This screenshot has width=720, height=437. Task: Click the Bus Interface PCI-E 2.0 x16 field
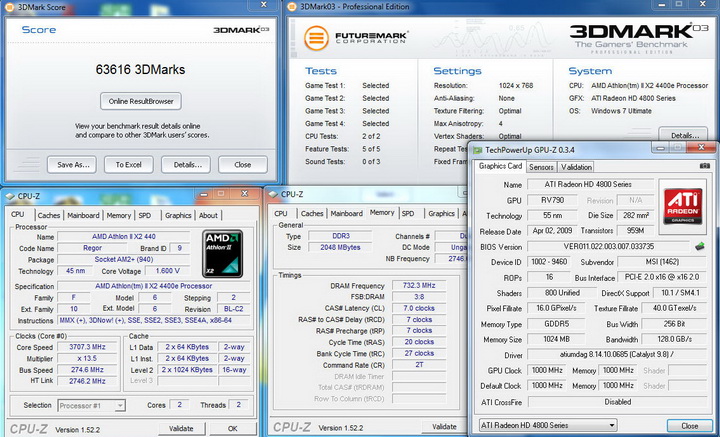pos(662,277)
